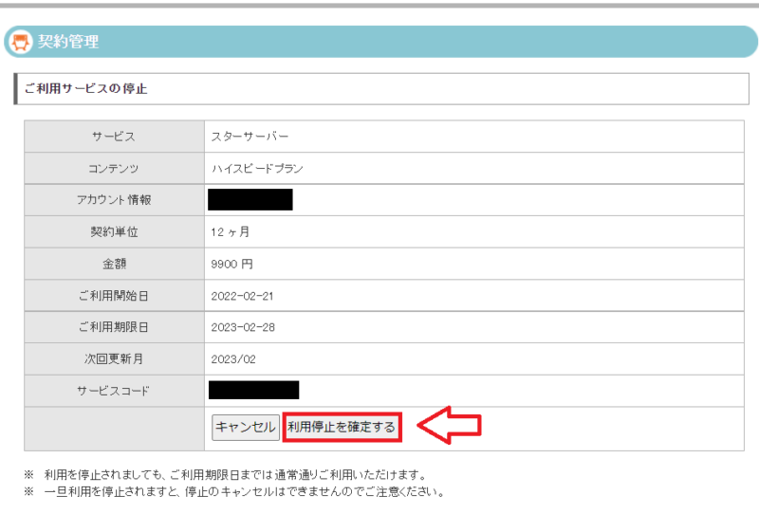Click the 契約管理 header title
Image resolution: width=759 pixels, height=532 pixels.
[x=68, y=42]
